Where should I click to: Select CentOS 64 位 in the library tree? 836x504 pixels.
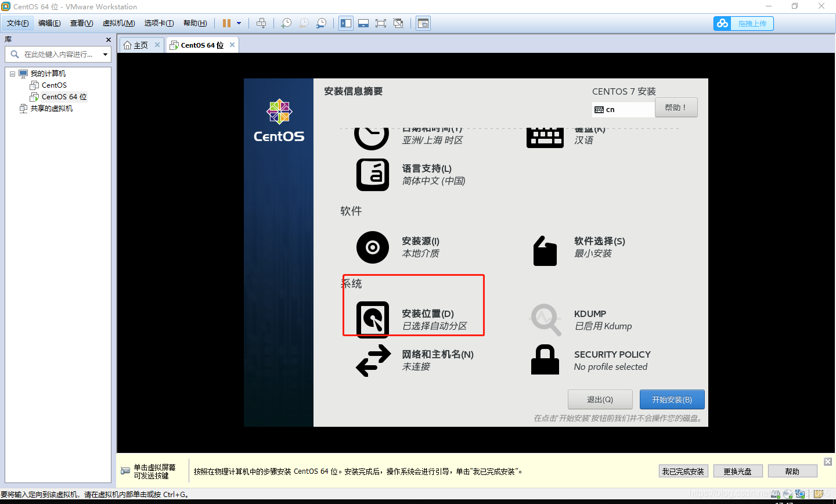pyautogui.click(x=64, y=97)
